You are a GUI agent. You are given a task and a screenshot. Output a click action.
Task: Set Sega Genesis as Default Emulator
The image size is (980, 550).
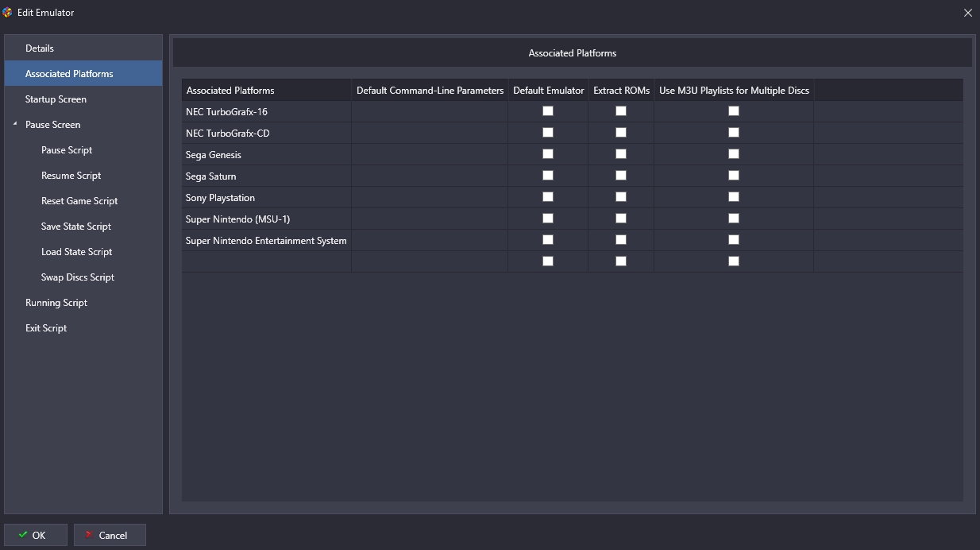pyautogui.click(x=548, y=154)
